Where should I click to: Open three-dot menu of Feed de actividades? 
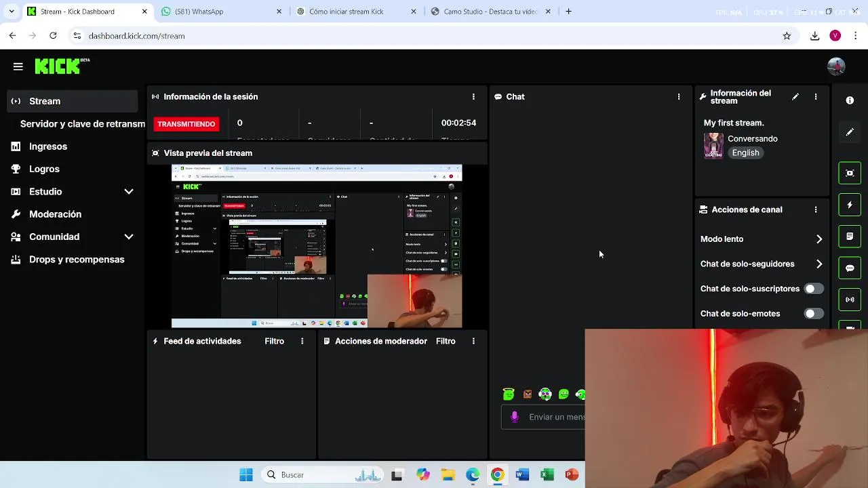(302, 342)
